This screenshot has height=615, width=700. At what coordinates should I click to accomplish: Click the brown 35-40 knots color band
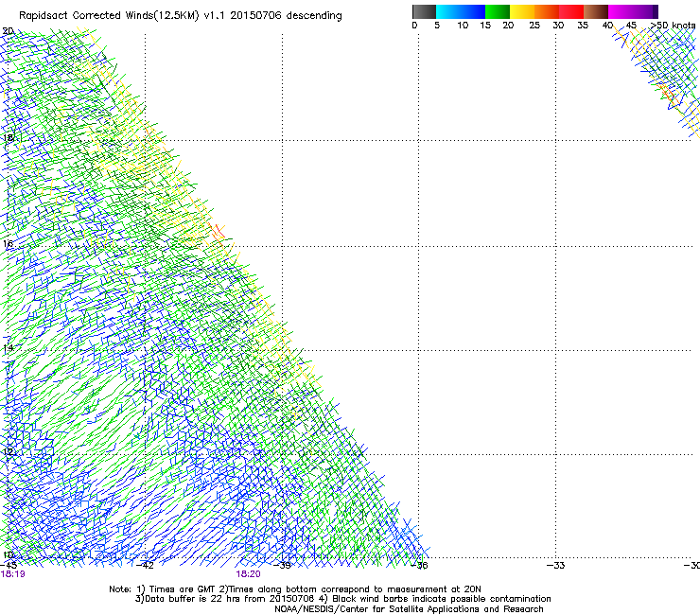(596, 11)
